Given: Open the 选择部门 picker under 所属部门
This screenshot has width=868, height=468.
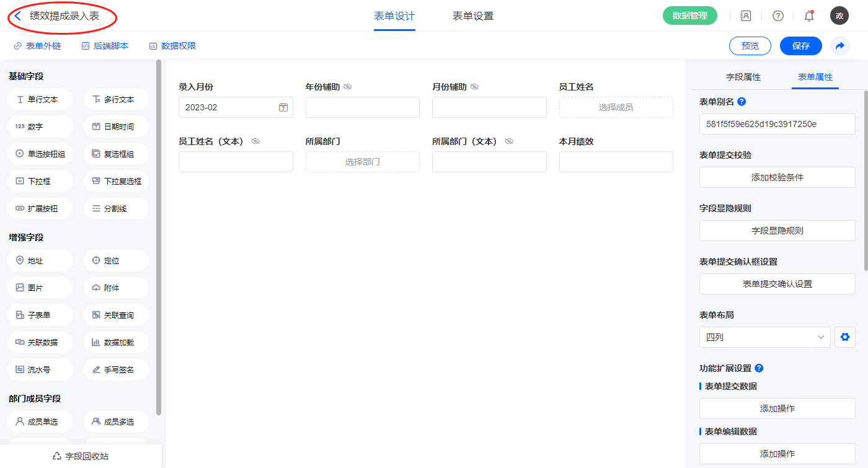Looking at the screenshot, I should coord(362,162).
